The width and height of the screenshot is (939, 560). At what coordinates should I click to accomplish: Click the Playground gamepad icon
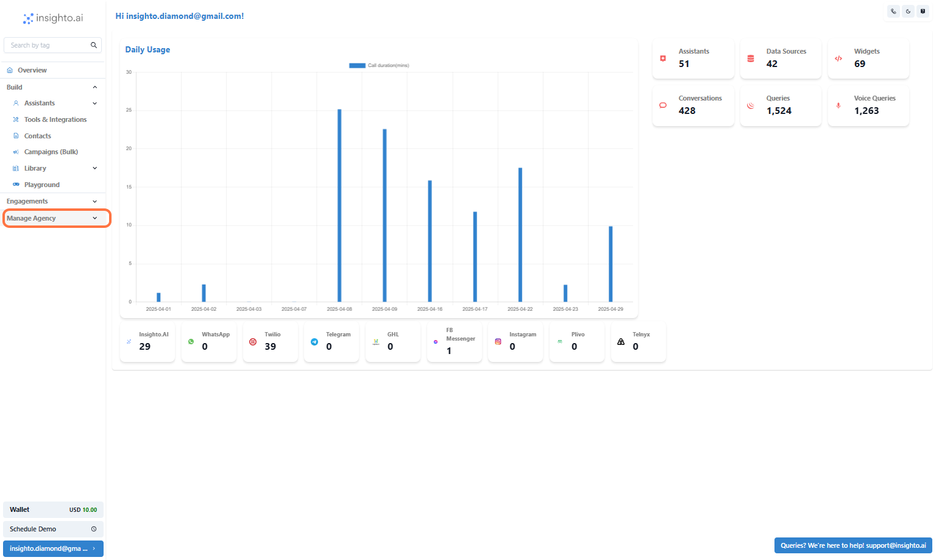(x=16, y=185)
